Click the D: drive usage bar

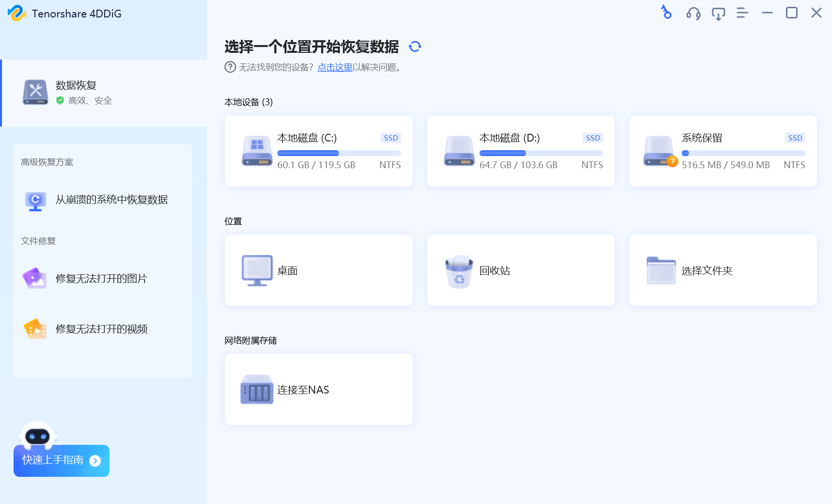(x=541, y=153)
